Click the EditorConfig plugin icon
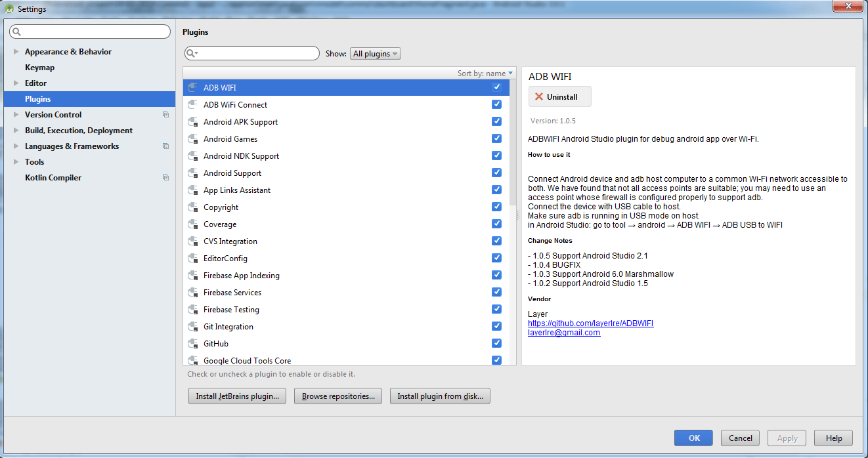 coord(192,258)
